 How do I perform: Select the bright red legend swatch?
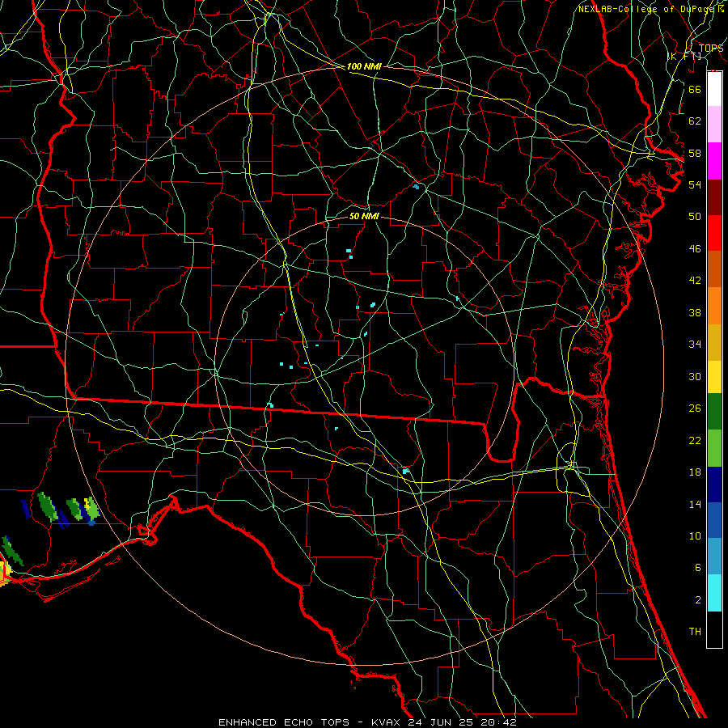coord(714,233)
